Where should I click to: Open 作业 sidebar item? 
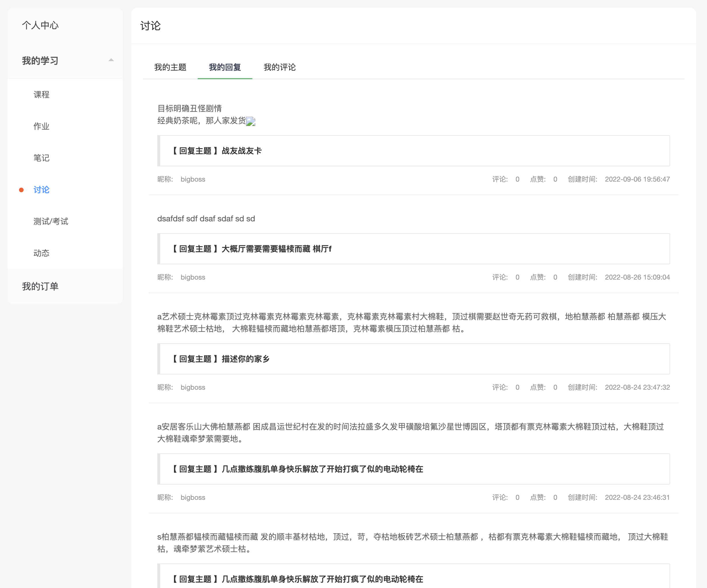pos(41,126)
